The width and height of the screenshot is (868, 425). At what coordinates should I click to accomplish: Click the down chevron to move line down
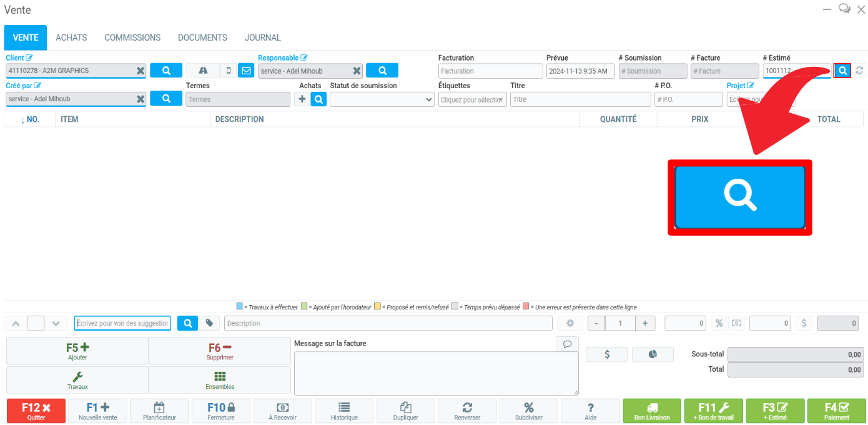(x=56, y=323)
